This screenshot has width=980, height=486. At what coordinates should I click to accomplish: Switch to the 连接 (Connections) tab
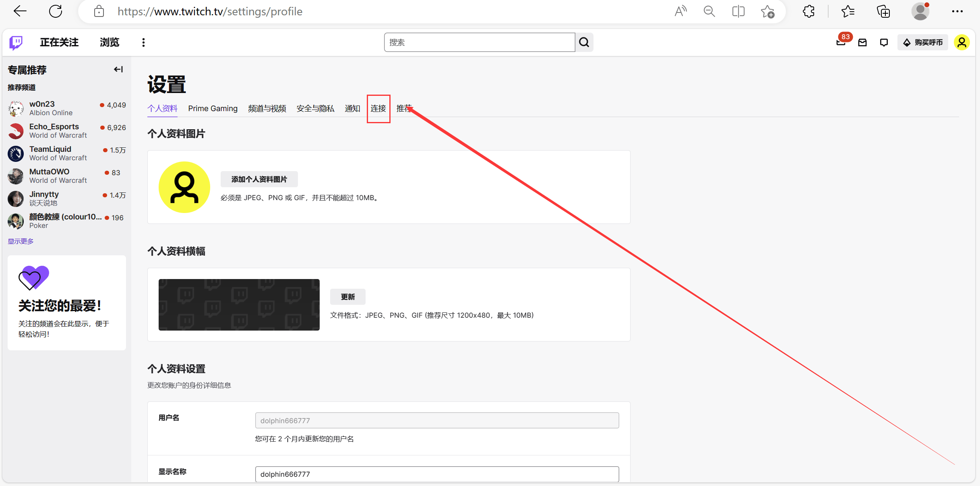pyautogui.click(x=378, y=108)
